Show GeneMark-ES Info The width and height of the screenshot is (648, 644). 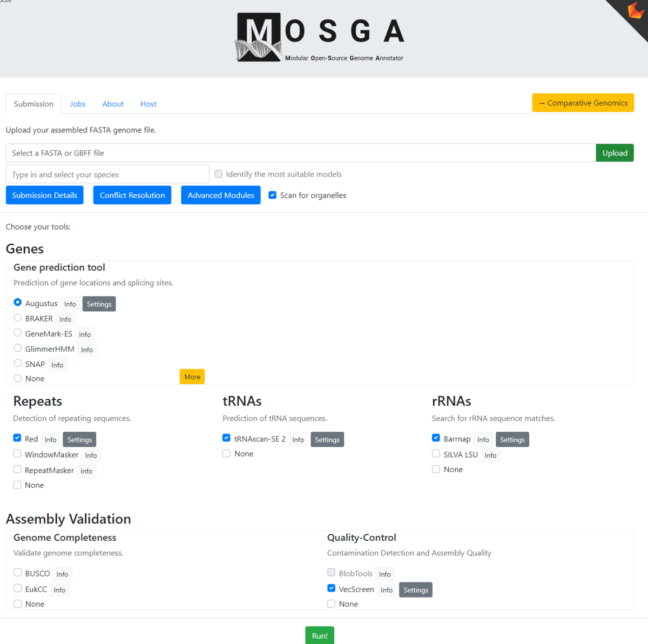click(x=85, y=334)
